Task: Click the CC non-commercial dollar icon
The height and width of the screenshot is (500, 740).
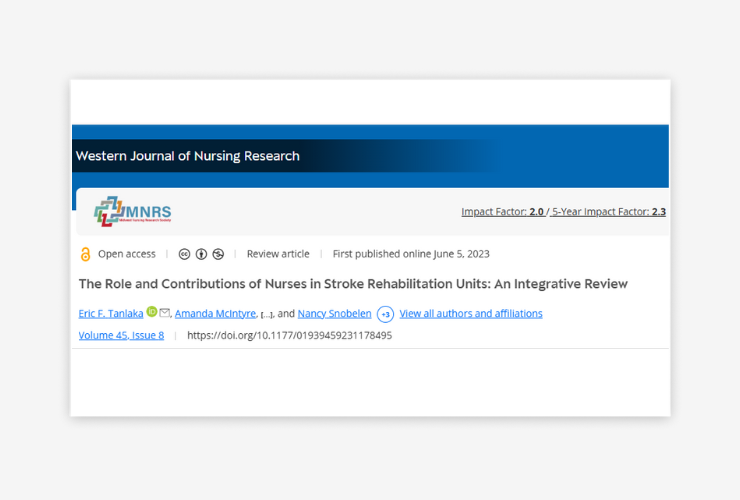Action: click(x=218, y=254)
